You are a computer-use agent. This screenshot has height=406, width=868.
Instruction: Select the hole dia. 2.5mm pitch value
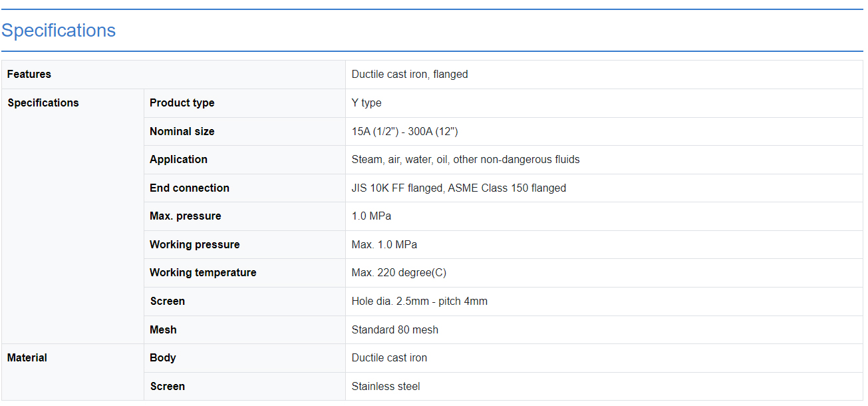(x=419, y=302)
